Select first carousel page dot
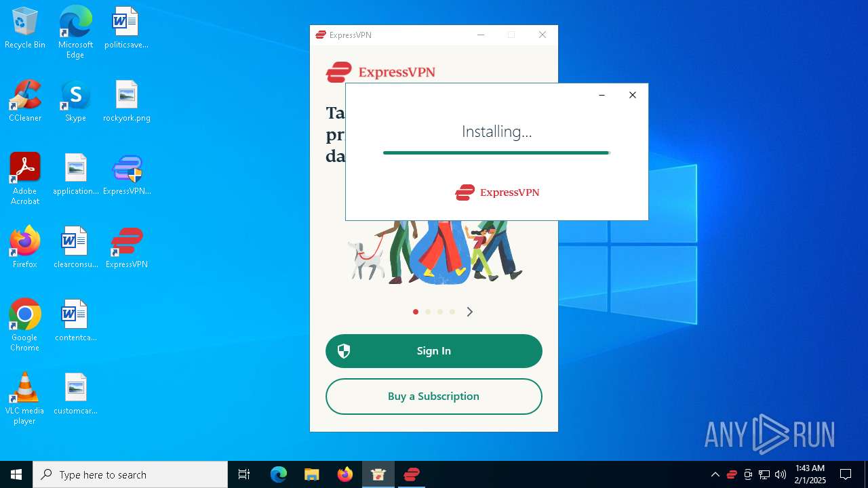 point(416,312)
